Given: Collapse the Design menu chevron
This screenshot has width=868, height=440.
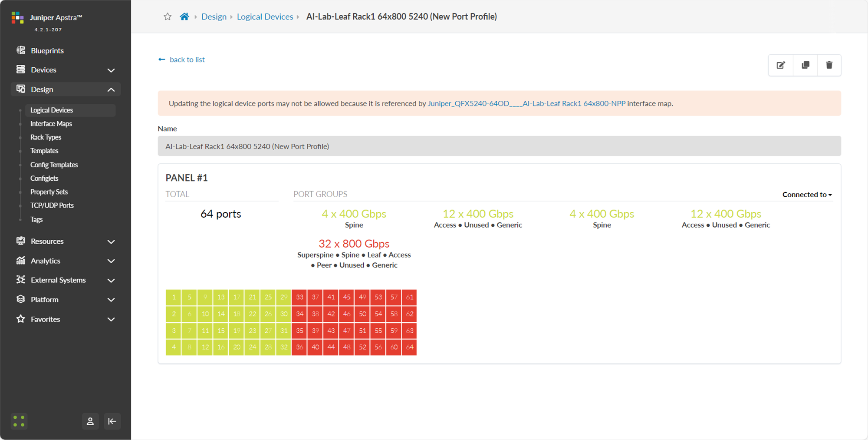Looking at the screenshot, I should click(111, 89).
